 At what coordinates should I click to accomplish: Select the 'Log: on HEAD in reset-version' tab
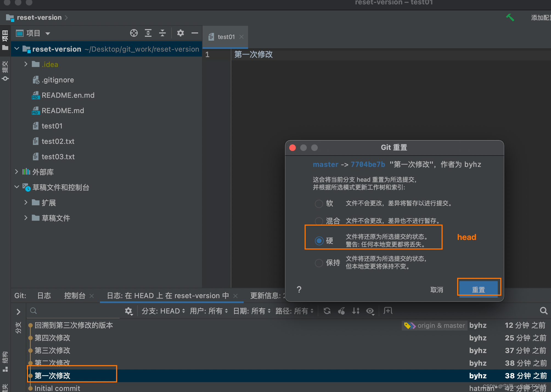[168, 296]
